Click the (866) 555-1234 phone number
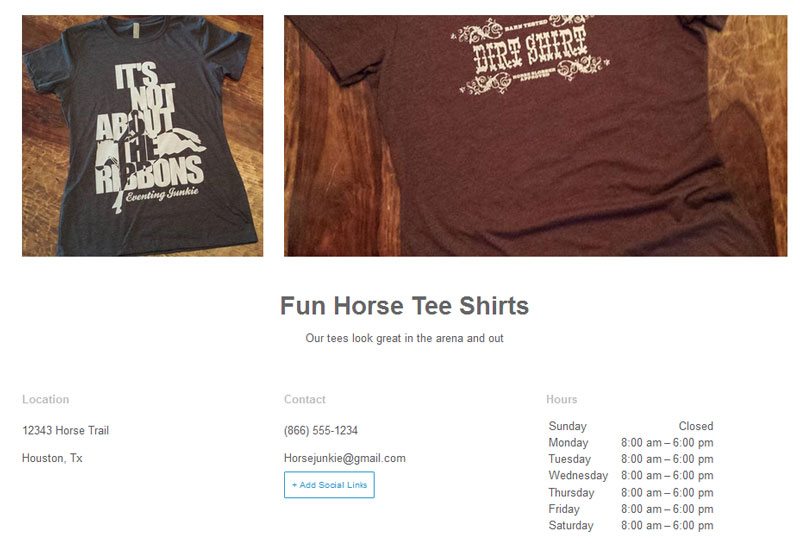Viewport: 800px width, 547px height. pos(321,431)
